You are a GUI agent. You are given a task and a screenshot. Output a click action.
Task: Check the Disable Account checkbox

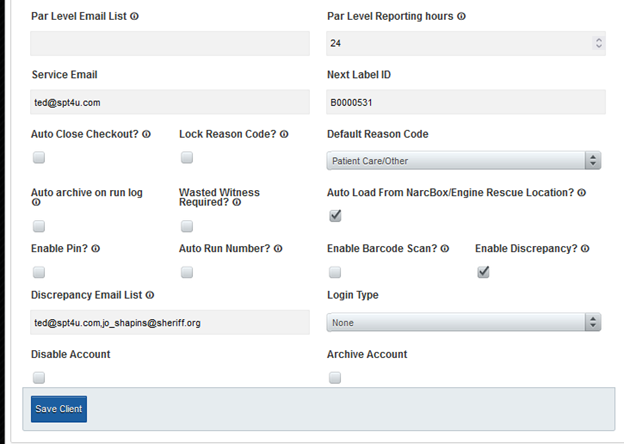coord(39,378)
